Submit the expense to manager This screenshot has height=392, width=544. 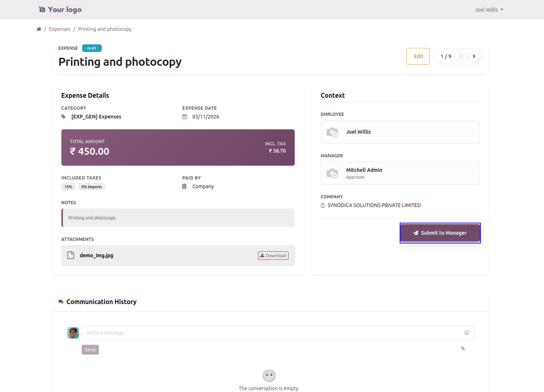coord(440,233)
